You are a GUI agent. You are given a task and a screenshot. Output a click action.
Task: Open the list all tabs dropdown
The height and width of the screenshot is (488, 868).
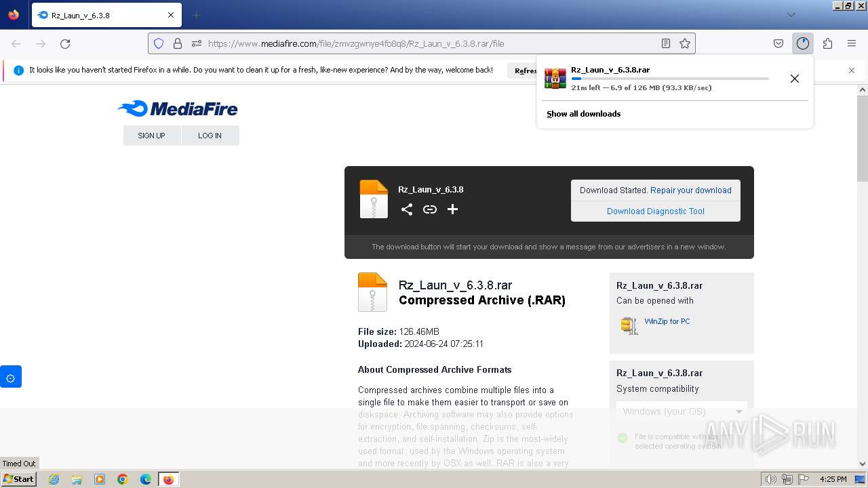[x=791, y=15]
